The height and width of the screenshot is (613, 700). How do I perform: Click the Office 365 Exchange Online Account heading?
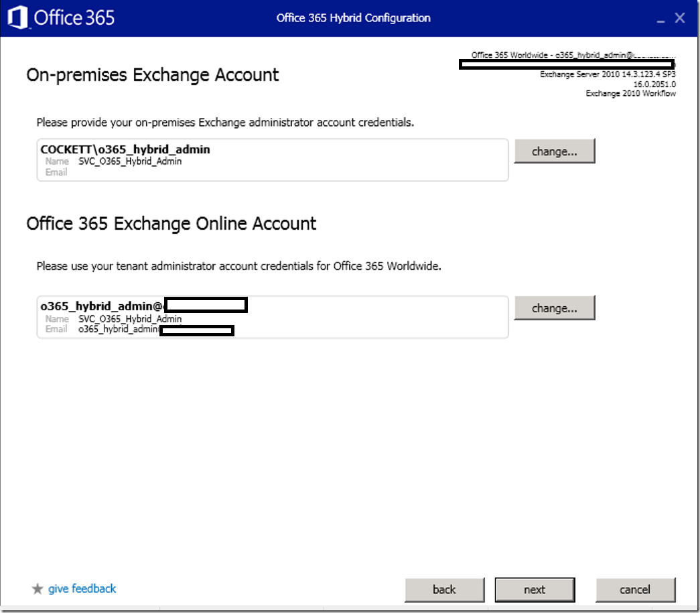pos(171,224)
